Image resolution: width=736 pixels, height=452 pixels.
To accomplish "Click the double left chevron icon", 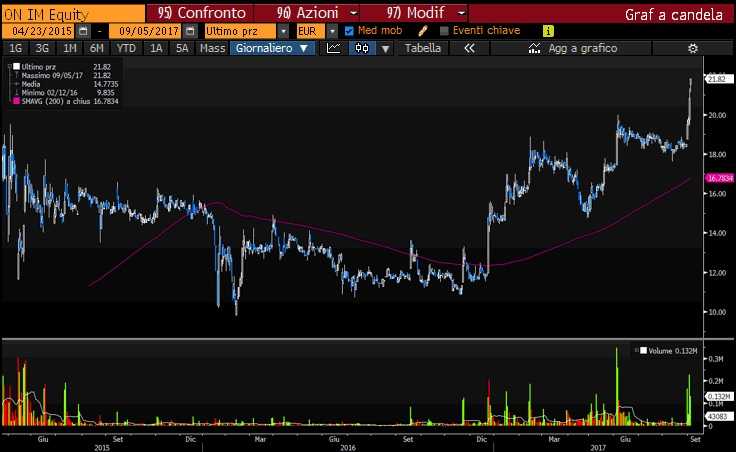I will (469, 48).
